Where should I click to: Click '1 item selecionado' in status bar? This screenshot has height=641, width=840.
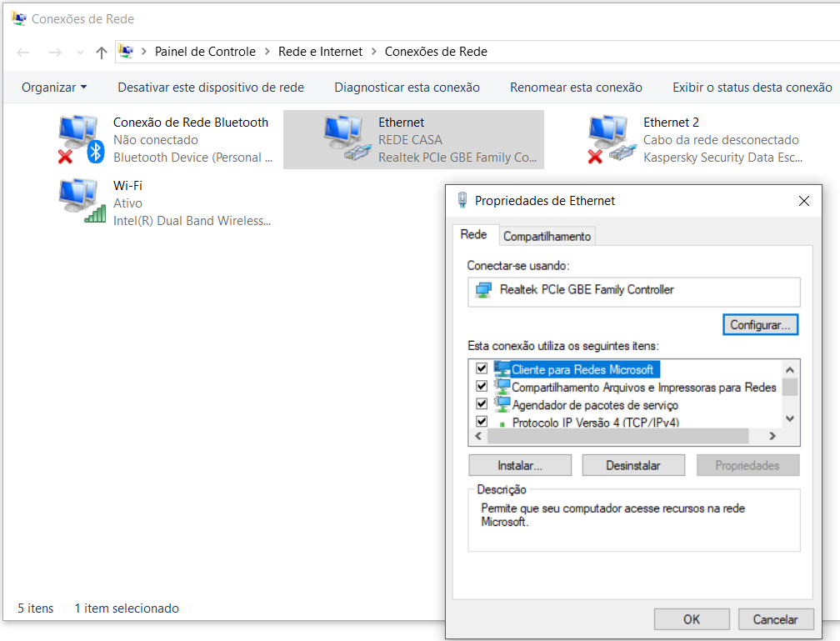127,608
